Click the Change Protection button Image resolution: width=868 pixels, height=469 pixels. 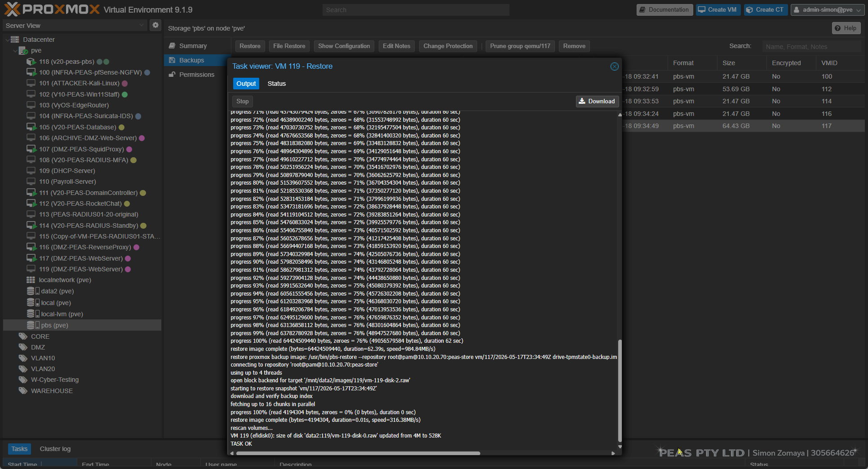click(x=448, y=46)
